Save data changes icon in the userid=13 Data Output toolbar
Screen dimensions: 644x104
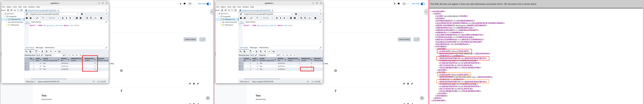pos(46,52)
